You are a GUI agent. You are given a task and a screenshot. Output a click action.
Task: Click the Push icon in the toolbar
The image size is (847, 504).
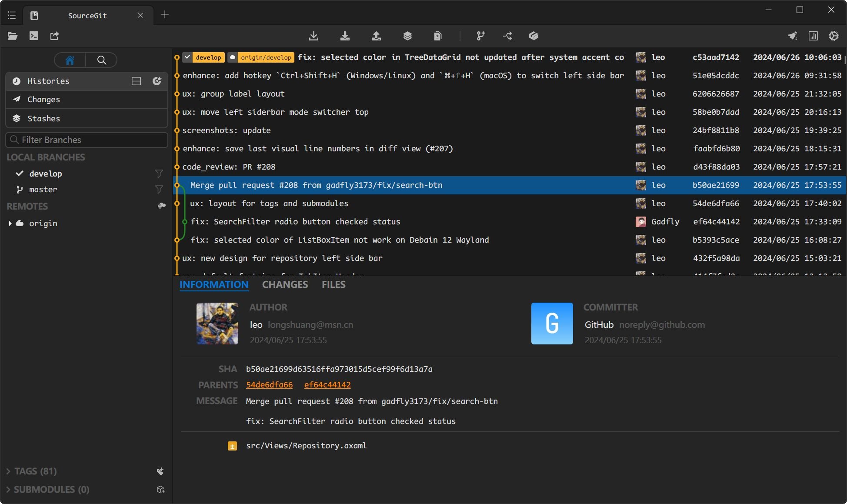[x=377, y=36]
